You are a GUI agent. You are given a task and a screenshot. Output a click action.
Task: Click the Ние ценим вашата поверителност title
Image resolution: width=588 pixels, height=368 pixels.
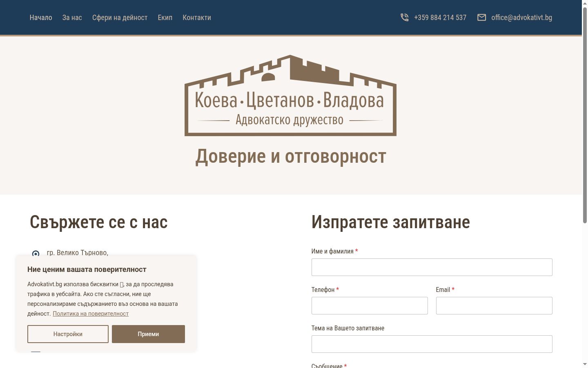pyautogui.click(x=87, y=269)
